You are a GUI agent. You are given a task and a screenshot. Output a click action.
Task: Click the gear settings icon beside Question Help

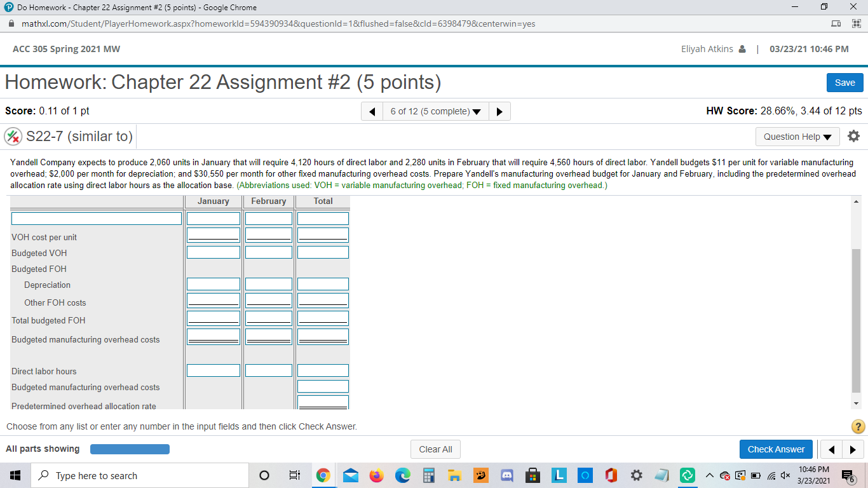pyautogui.click(x=853, y=136)
